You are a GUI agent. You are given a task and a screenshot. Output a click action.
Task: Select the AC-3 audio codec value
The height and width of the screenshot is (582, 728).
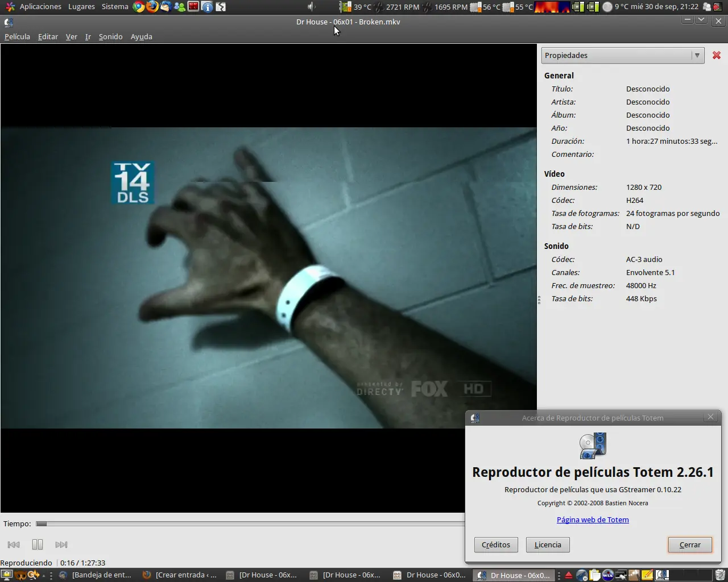[644, 259]
